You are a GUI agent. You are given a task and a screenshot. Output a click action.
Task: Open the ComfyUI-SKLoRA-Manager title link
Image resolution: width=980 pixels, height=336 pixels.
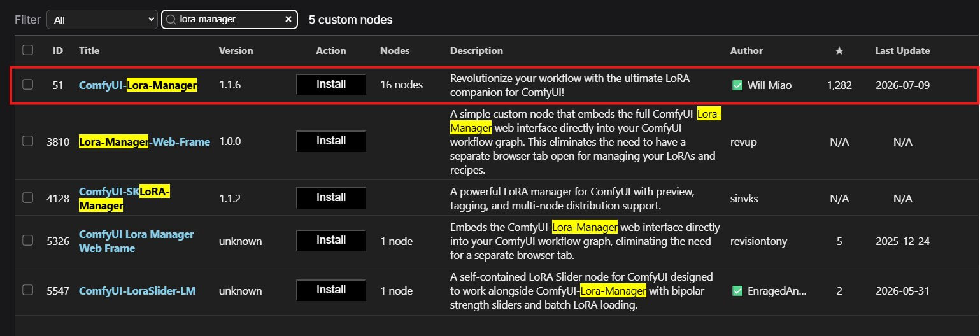(125, 199)
